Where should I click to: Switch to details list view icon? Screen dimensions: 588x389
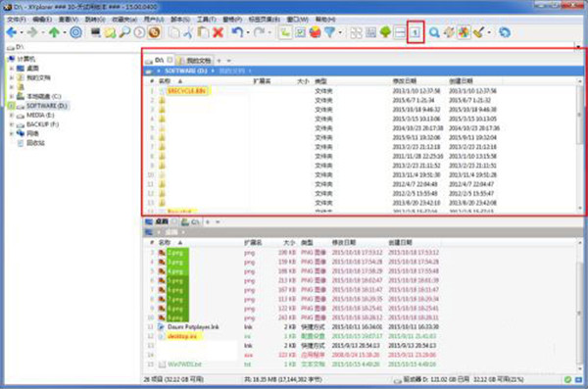(370, 32)
